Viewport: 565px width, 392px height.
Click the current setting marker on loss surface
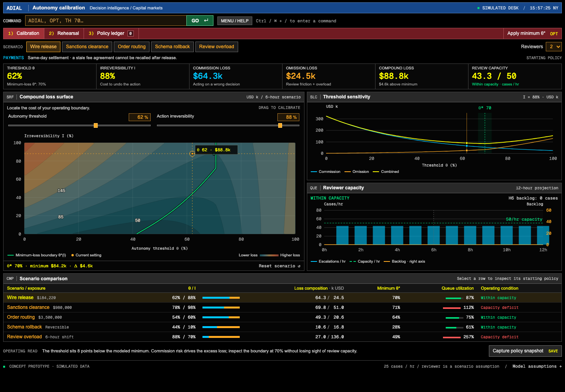pos(192,154)
